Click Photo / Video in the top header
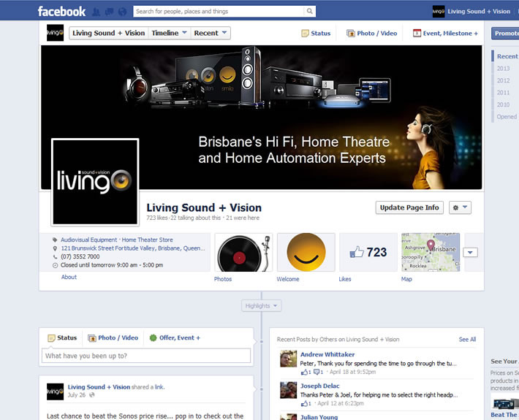This screenshot has height=420, width=519. click(372, 34)
